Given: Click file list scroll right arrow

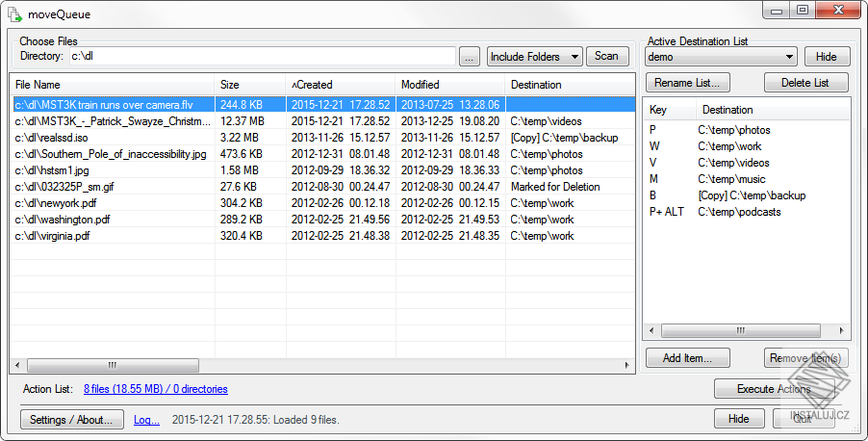Looking at the screenshot, I should (627, 365).
